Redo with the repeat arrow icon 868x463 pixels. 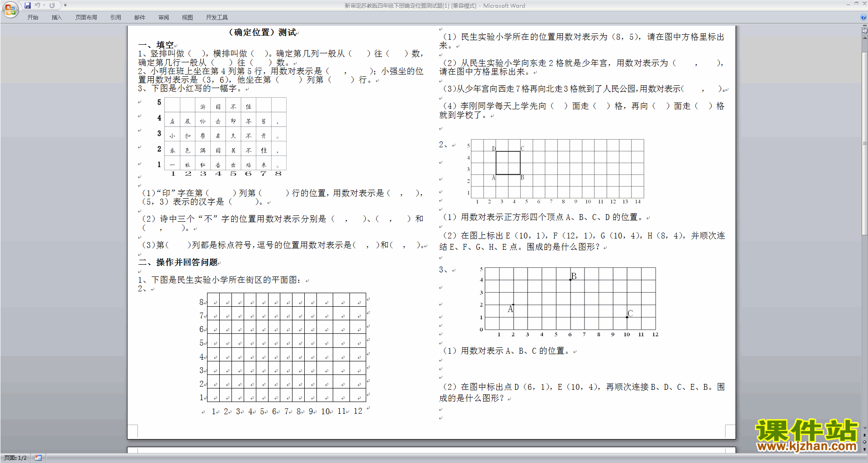pos(52,5)
